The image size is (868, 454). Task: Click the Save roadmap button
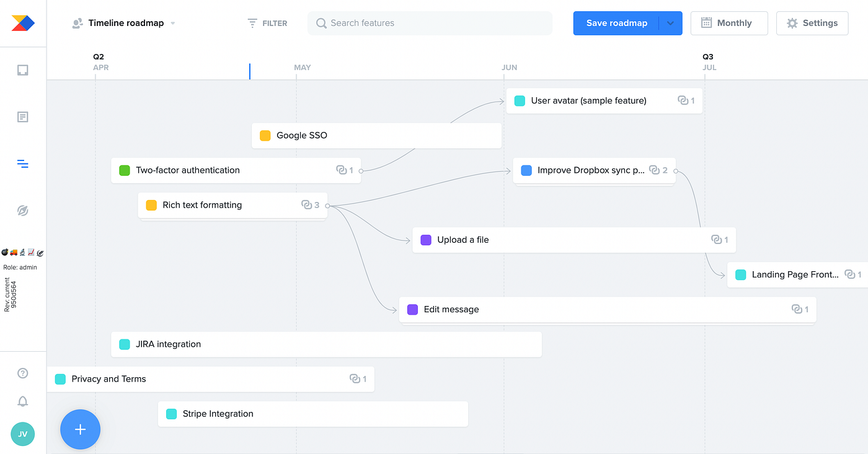(616, 23)
